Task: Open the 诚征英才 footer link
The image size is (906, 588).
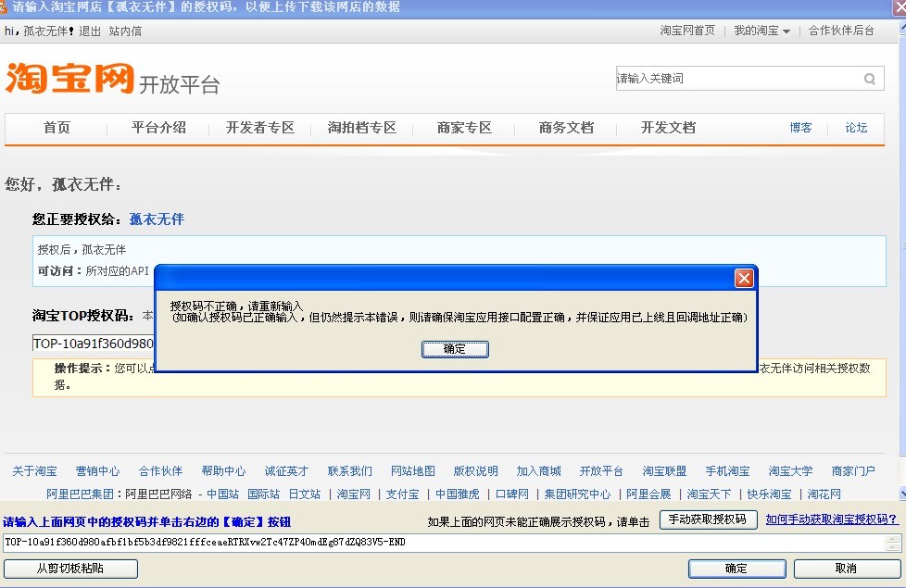Action: coord(286,471)
